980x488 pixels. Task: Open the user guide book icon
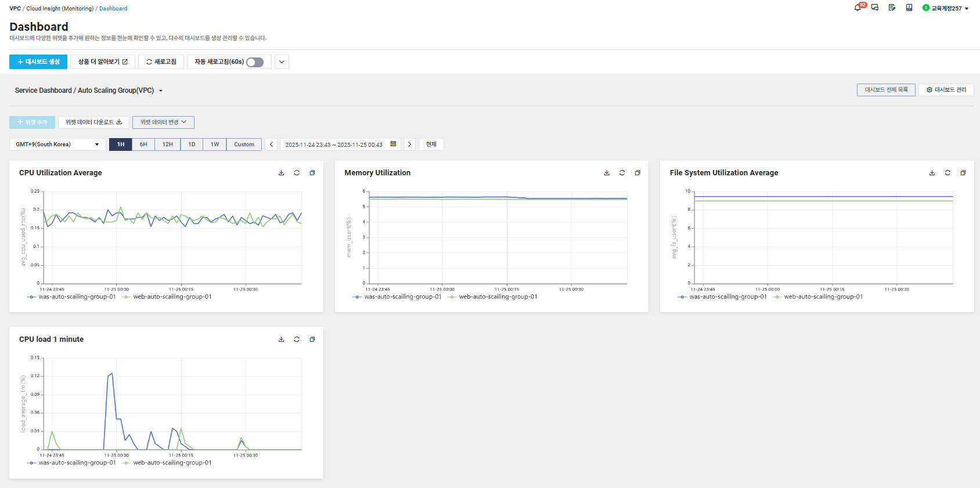click(x=909, y=8)
